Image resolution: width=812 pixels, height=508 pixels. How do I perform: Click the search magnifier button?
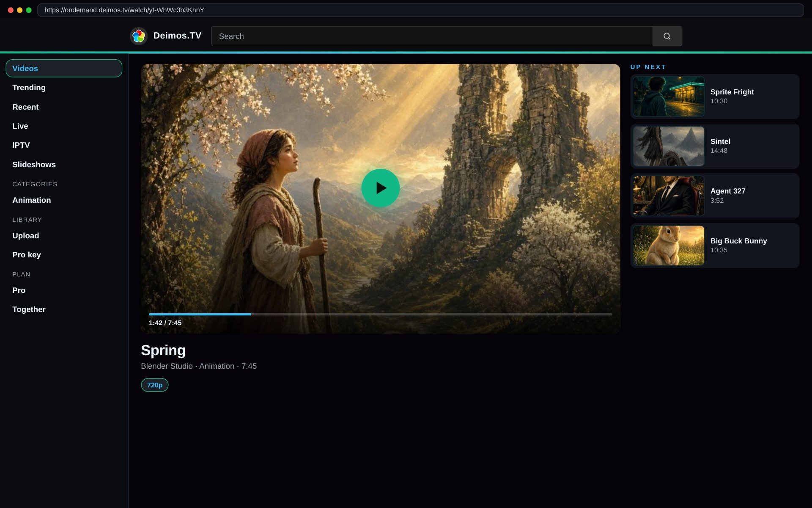coord(667,36)
